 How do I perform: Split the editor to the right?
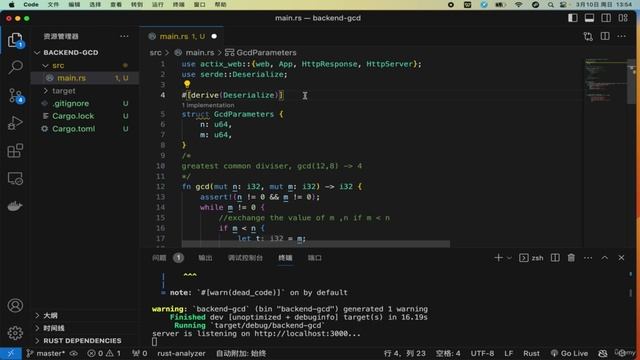[605, 36]
